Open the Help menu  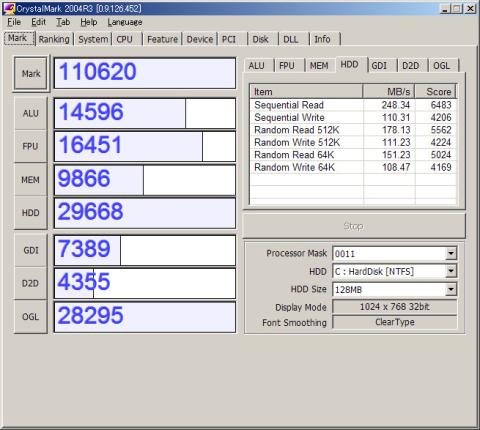pos(89,22)
